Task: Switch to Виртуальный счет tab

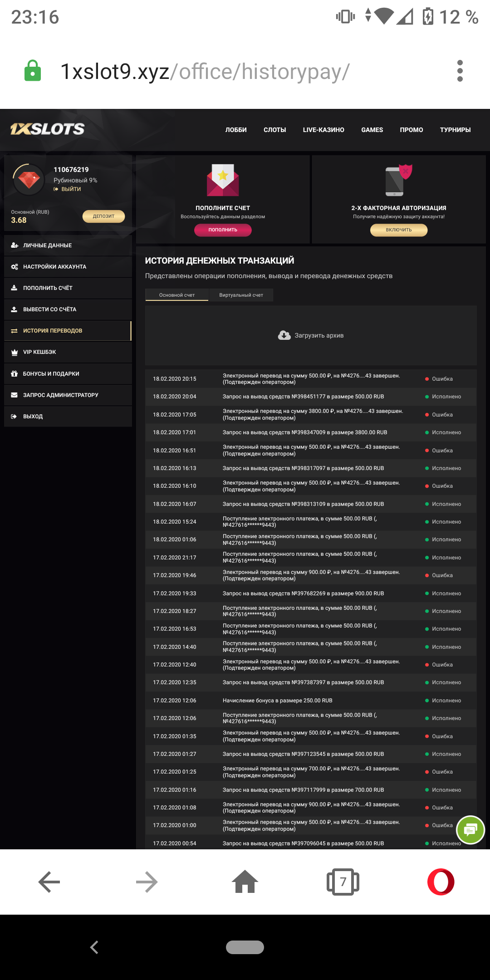Action: (x=241, y=295)
